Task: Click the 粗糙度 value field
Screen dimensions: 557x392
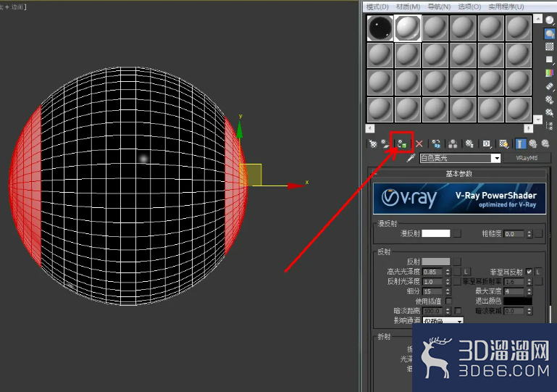Action: 514,234
